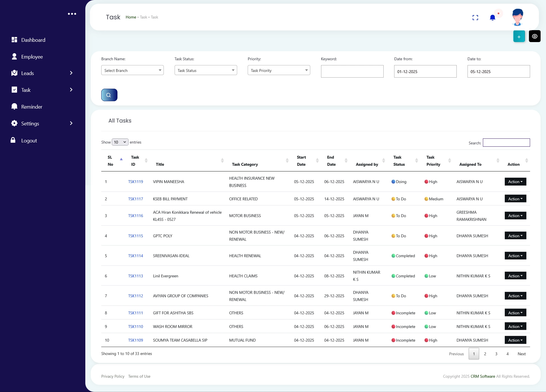Open the Select Branch dropdown
The image size is (546, 392).
click(132, 70)
